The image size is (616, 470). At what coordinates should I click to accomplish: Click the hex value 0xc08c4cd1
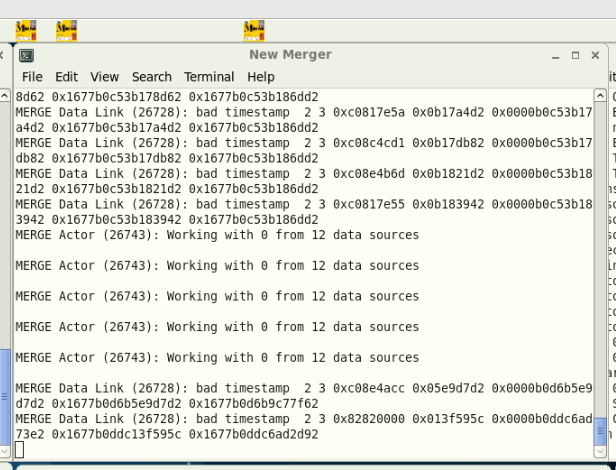(369, 143)
